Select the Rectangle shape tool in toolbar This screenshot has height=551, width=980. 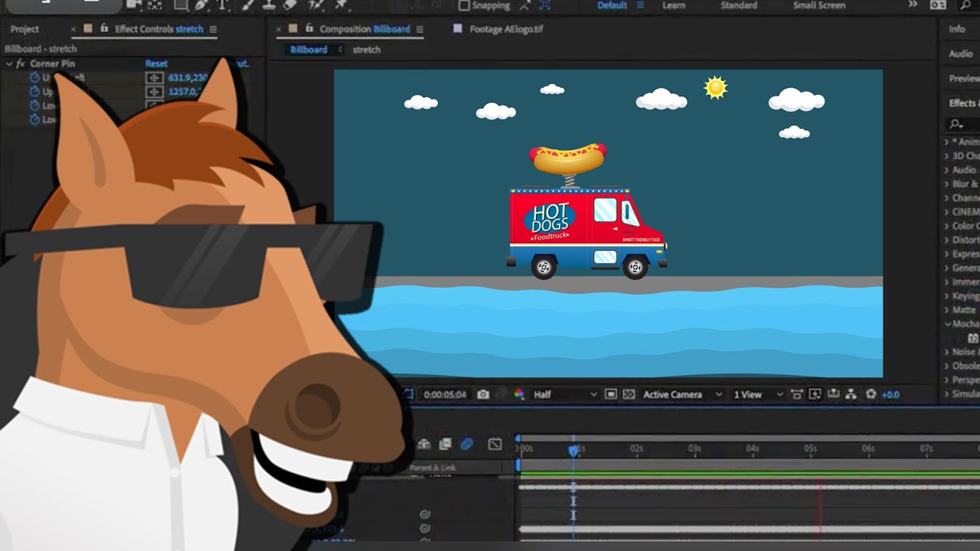[181, 5]
